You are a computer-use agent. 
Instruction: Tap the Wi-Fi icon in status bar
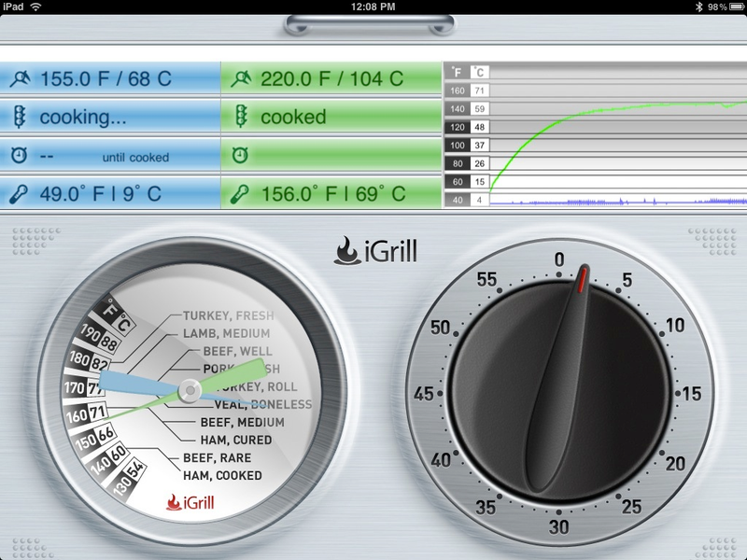click(x=35, y=7)
